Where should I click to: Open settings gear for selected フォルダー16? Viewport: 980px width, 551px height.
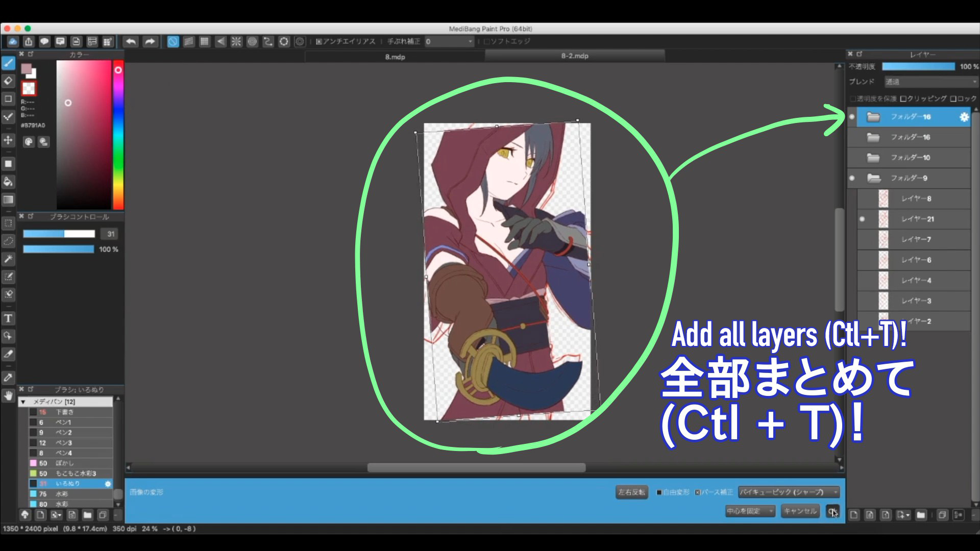964,117
